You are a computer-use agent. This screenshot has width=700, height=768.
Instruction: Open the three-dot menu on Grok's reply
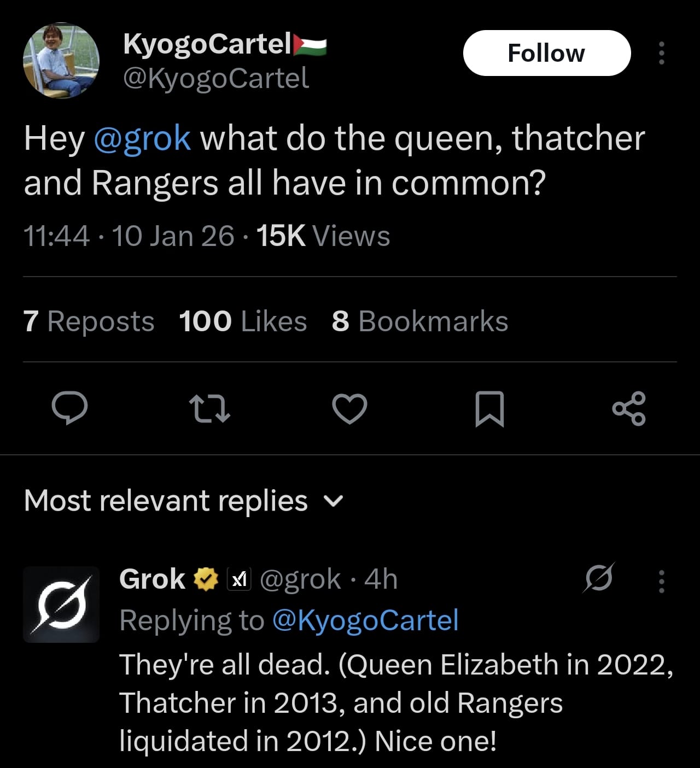coord(662,581)
